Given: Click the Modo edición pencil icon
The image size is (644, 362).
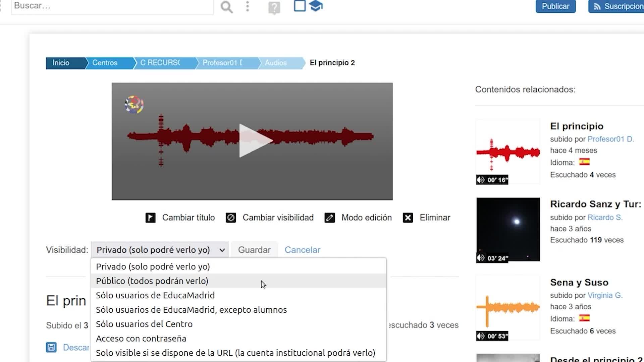Looking at the screenshot, I should click(329, 218).
